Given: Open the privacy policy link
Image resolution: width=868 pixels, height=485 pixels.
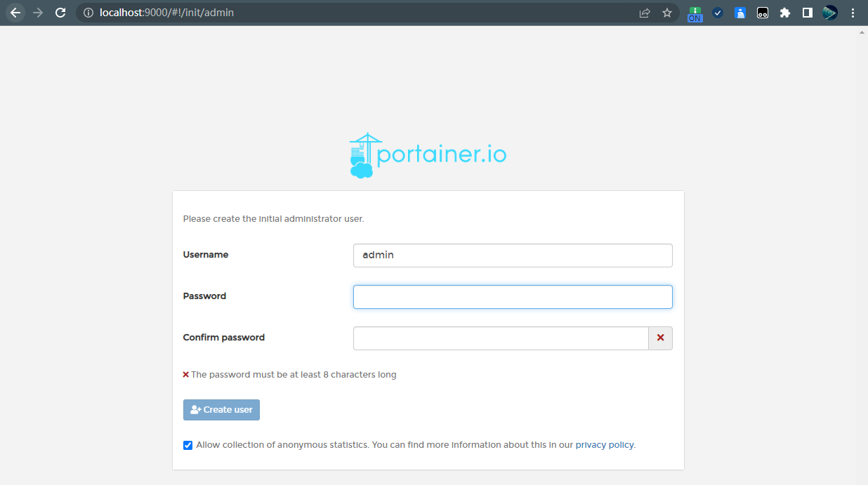Looking at the screenshot, I should coord(604,445).
